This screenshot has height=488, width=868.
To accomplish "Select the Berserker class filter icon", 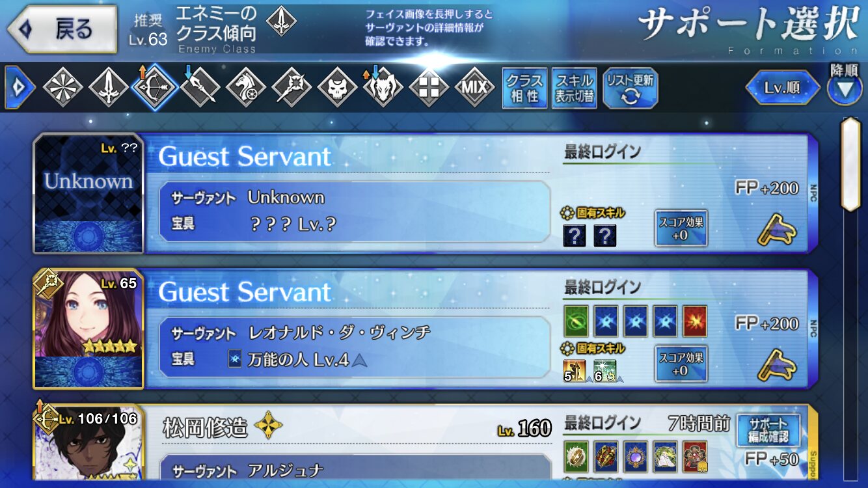I will [x=383, y=87].
